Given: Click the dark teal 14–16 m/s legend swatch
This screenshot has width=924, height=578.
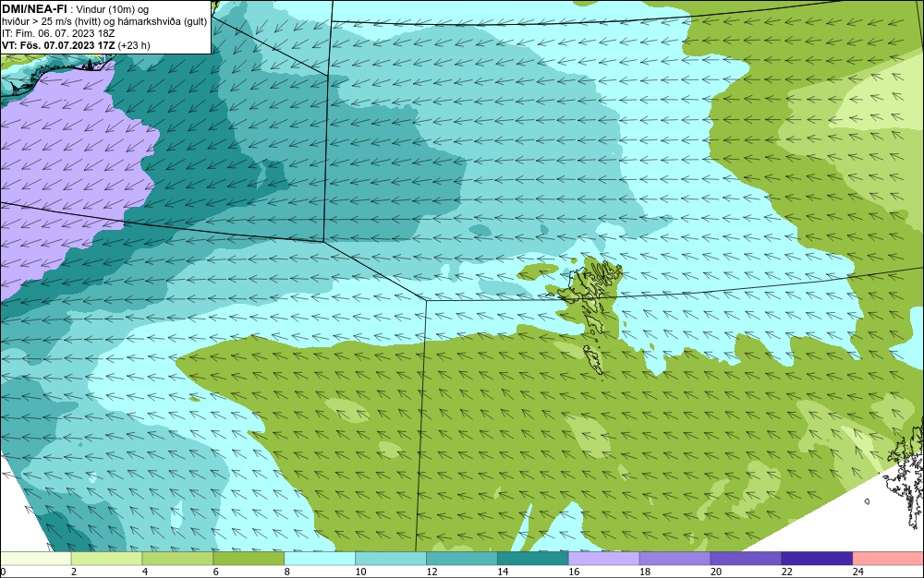Looking at the screenshot, I should tap(533, 559).
